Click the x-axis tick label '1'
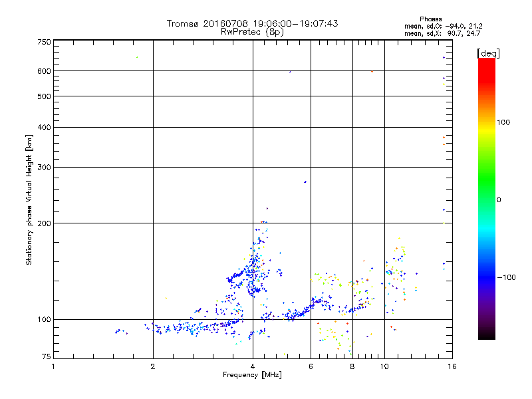532x399 pixels. (x=53, y=366)
